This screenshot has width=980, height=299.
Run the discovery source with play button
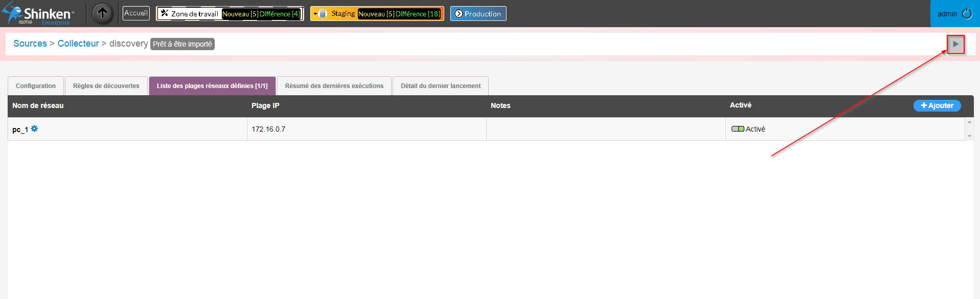pyautogui.click(x=955, y=44)
